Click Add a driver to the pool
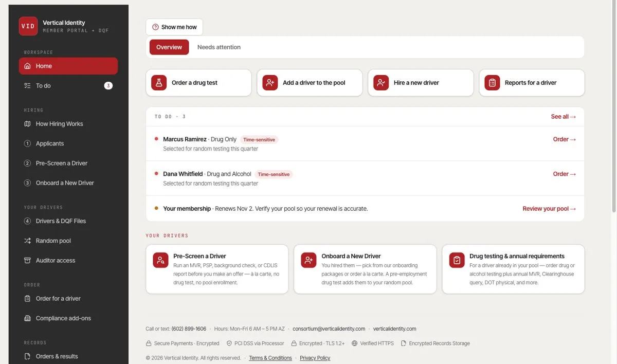The height and width of the screenshot is (364, 617). [310, 83]
